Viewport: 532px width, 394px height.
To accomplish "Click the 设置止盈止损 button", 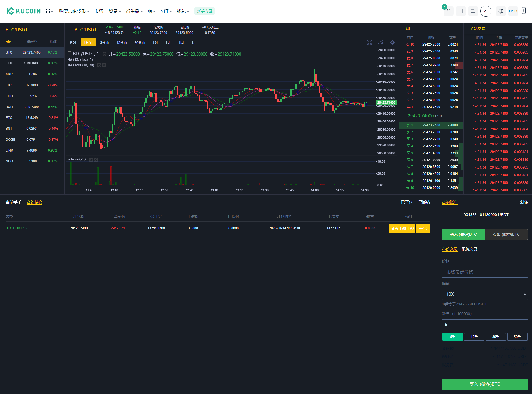I will point(402,228).
